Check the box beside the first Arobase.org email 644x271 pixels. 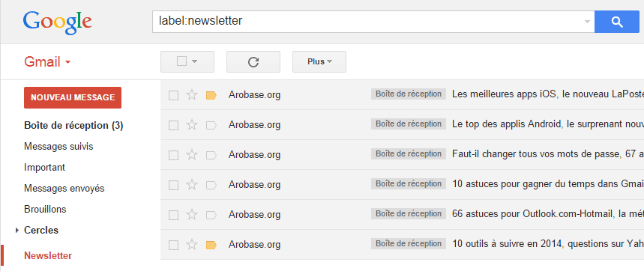[x=174, y=96]
